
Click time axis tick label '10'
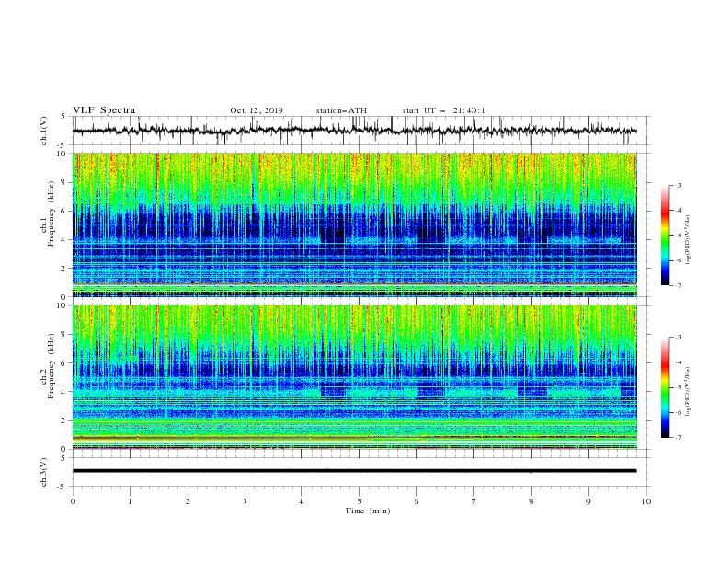coord(646,501)
